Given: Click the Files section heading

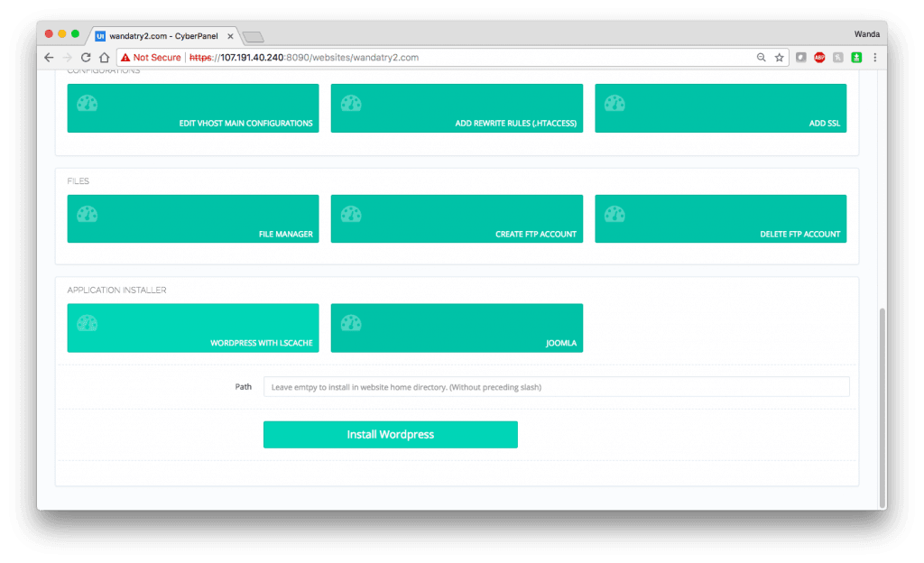Looking at the screenshot, I should coord(79,180).
